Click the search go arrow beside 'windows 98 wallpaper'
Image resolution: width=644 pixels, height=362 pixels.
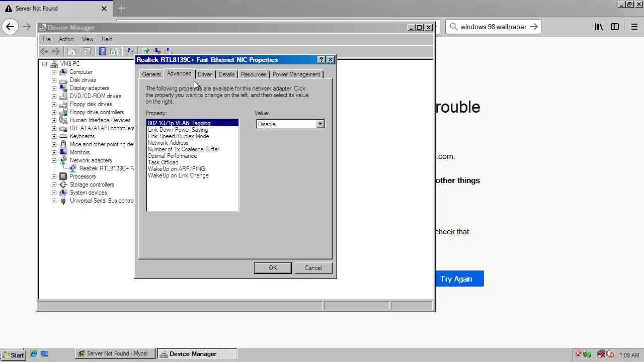pyautogui.click(x=534, y=27)
